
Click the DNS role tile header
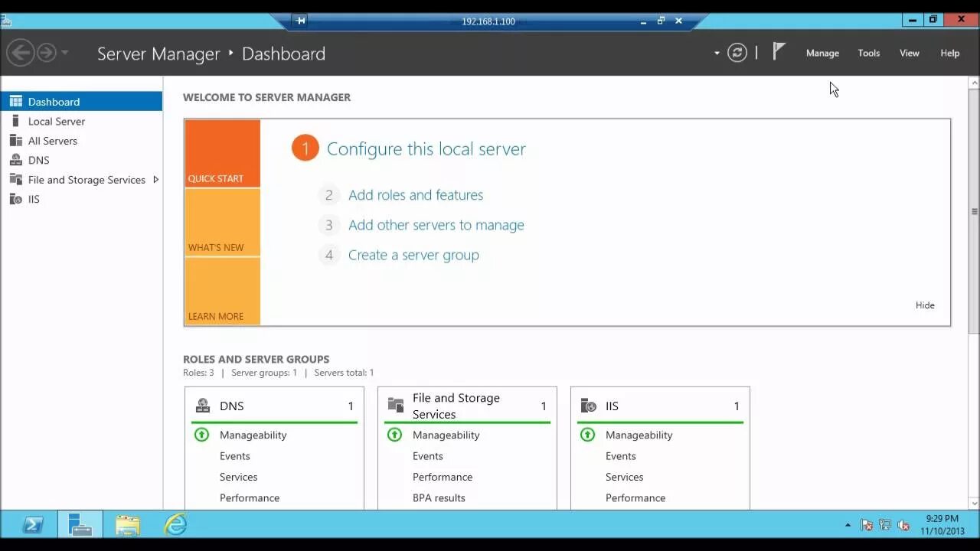point(274,406)
